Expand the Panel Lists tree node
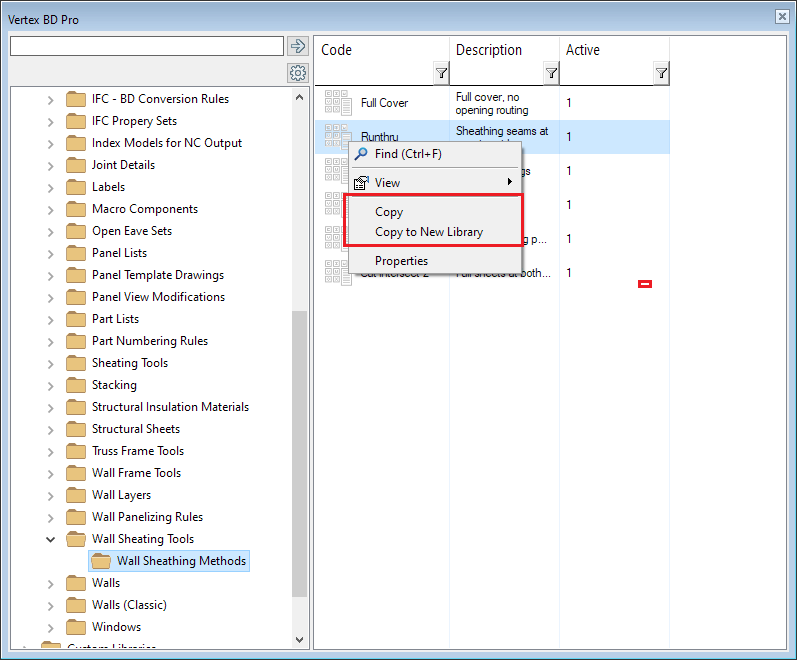The image size is (797, 660). 51,253
